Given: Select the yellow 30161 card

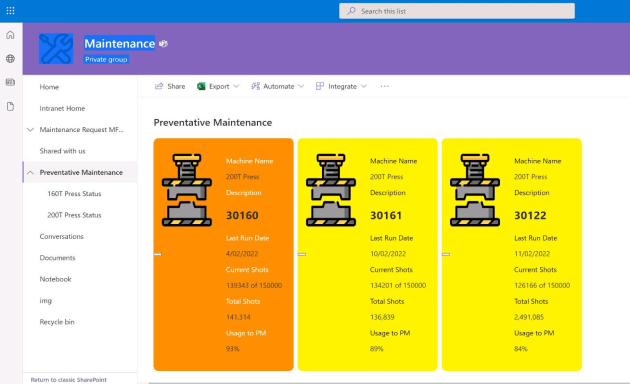Looking at the screenshot, I should (x=368, y=254).
